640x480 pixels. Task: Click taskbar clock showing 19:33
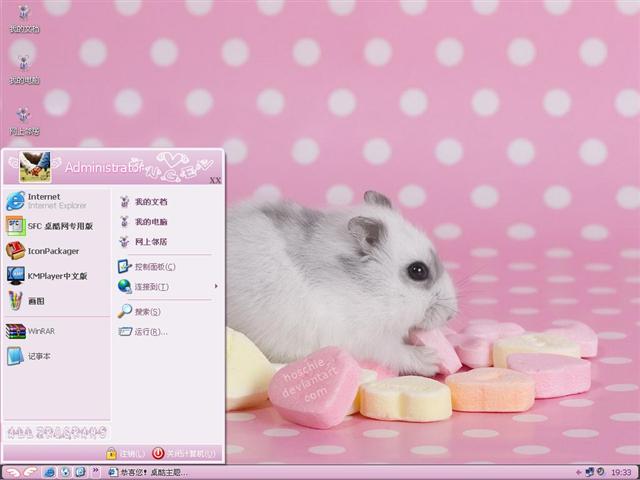(x=620, y=472)
